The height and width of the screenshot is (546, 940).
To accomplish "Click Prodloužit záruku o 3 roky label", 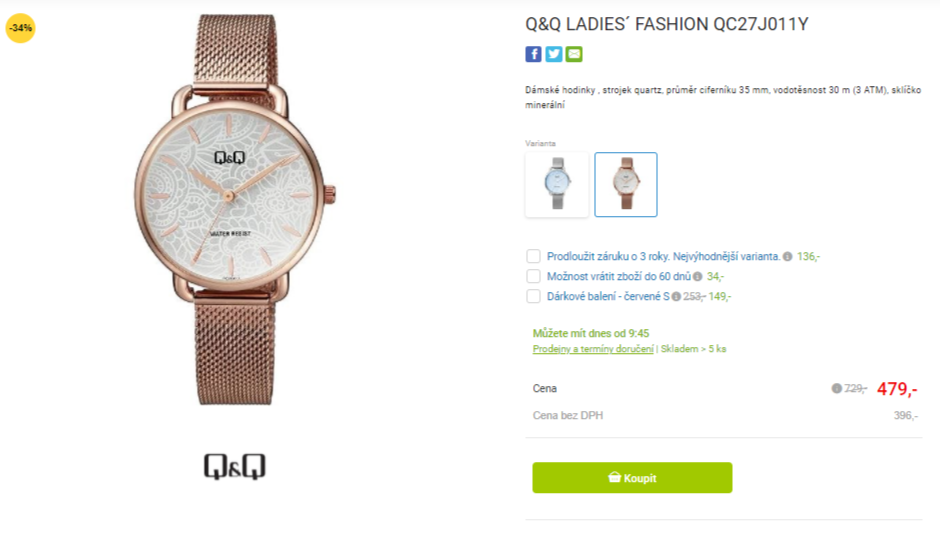I will point(608,257).
